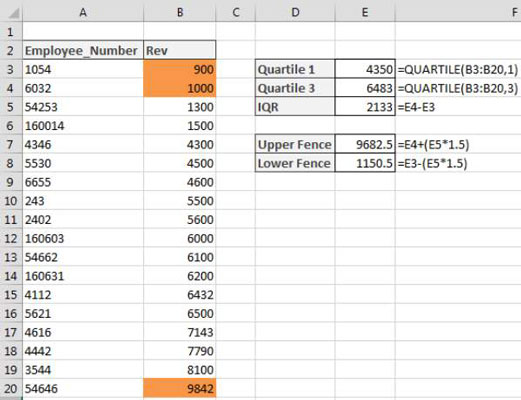Viewport: 521px width, 400px height.
Task: Select column E header
Action: 365,13
